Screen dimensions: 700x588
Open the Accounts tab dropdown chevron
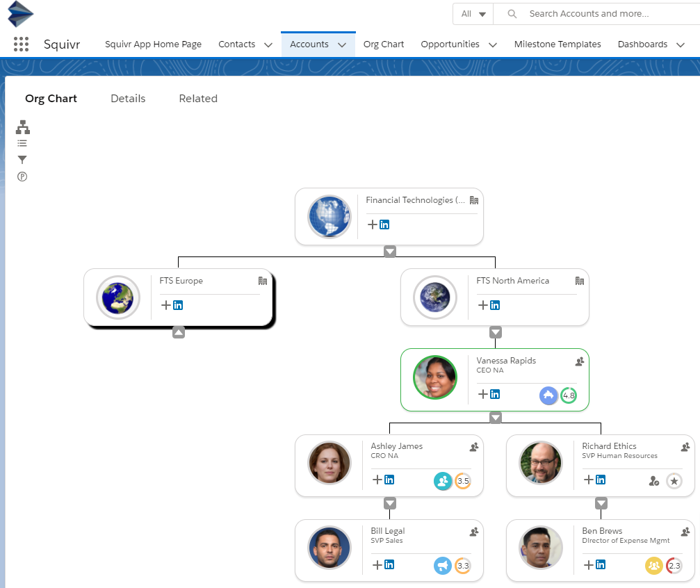[x=342, y=44]
